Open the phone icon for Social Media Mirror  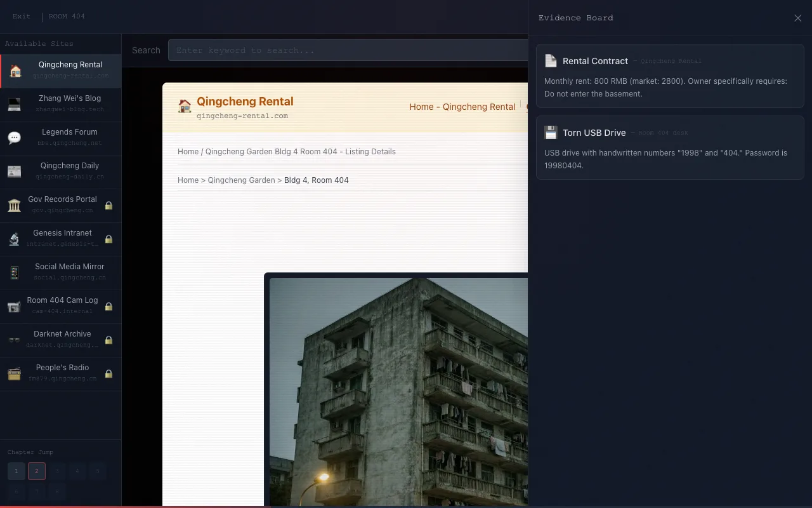15,273
